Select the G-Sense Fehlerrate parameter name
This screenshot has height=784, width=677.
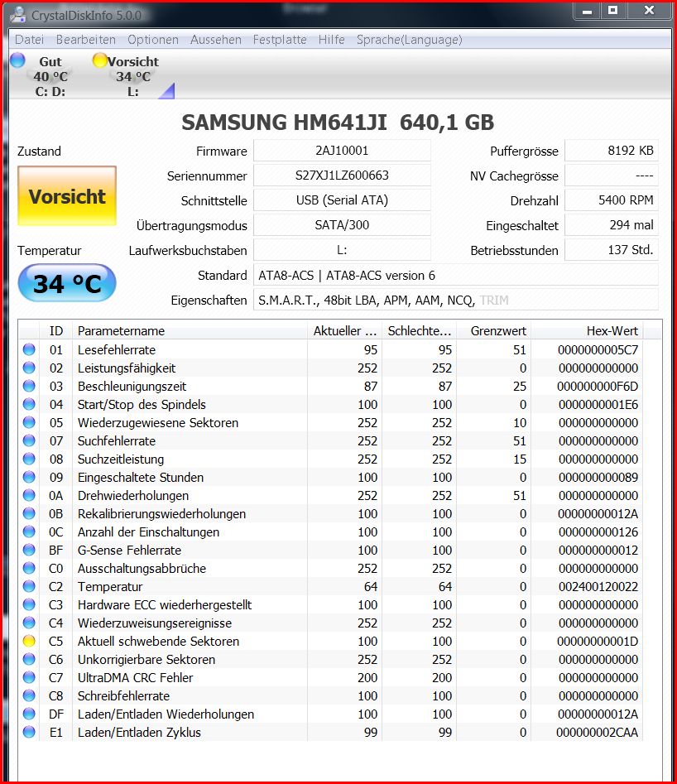(129, 550)
